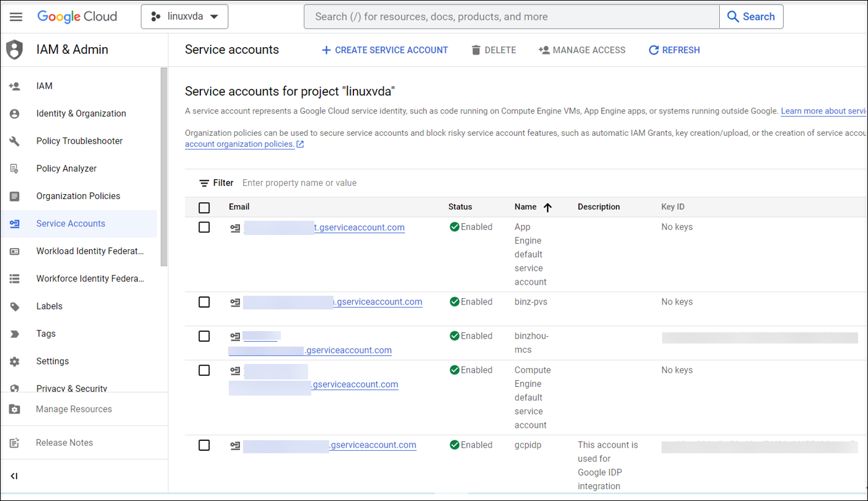The image size is (868, 501).
Task: Select Workload Identity Federation in the sidebar
Action: [x=89, y=250]
